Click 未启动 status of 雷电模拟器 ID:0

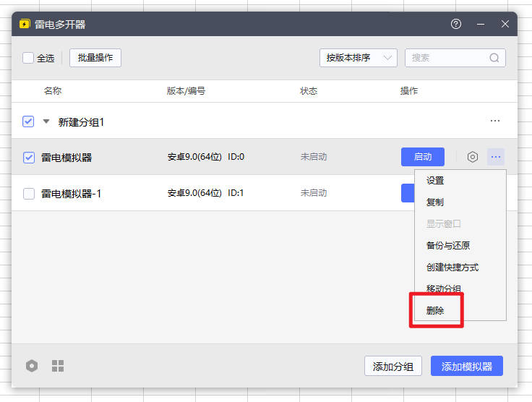[x=314, y=157]
